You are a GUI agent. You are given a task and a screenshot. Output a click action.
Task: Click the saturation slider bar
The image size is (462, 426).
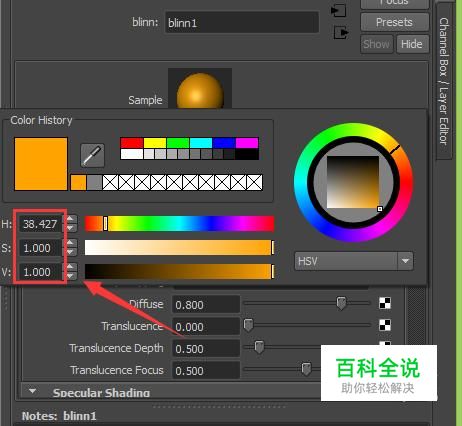(179, 248)
